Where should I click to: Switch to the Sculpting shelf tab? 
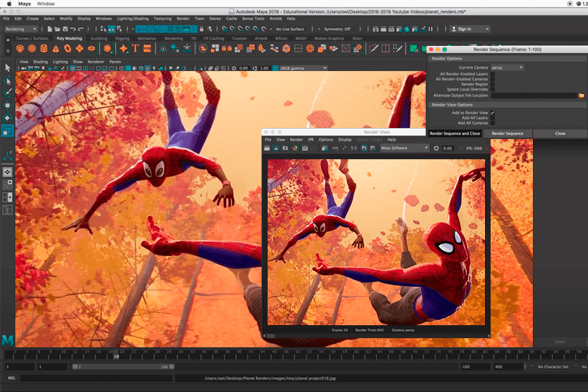point(98,39)
